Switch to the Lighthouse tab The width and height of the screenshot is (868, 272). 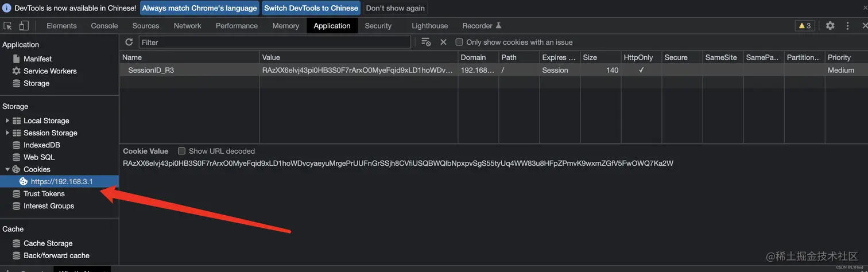tap(429, 26)
